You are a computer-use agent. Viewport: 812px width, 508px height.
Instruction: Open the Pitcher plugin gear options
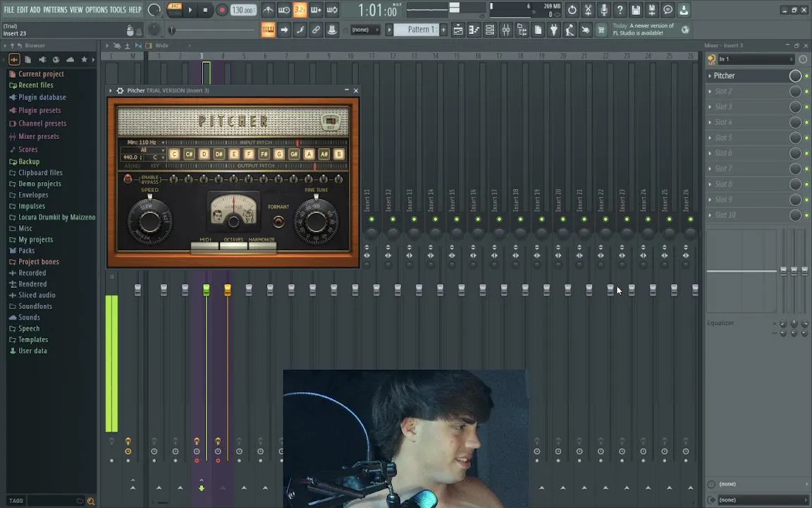click(120, 91)
